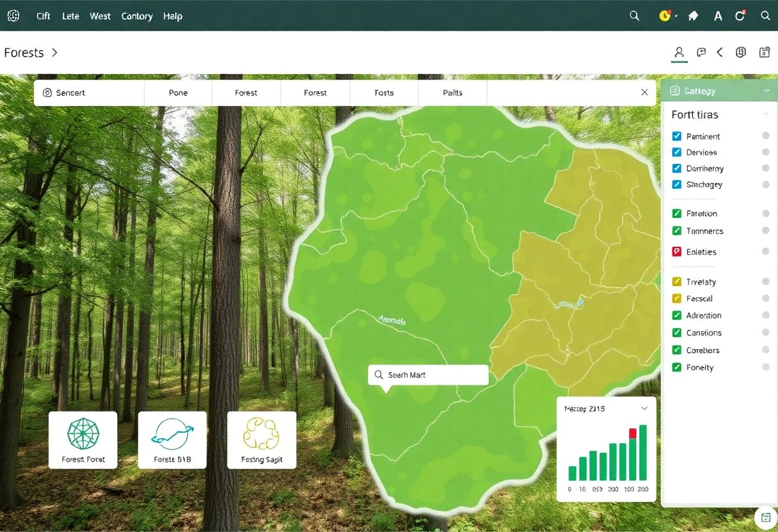The image size is (778, 532).
Task: Click the red bar in the chart
Action: click(x=633, y=433)
